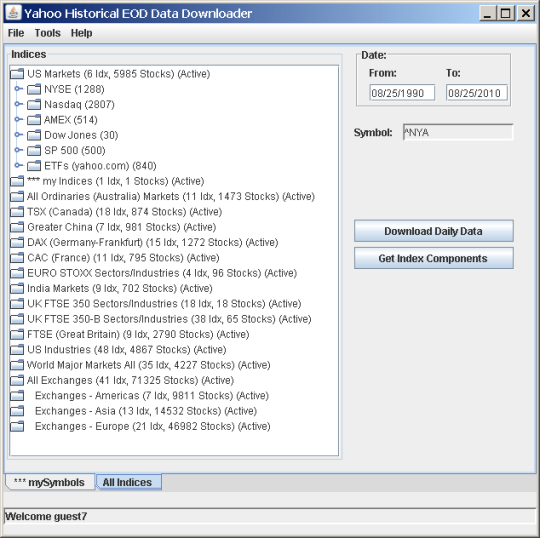Select the India Markets row text
Image resolution: width=540 pixels, height=538 pixels.
click(x=120, y=288)
